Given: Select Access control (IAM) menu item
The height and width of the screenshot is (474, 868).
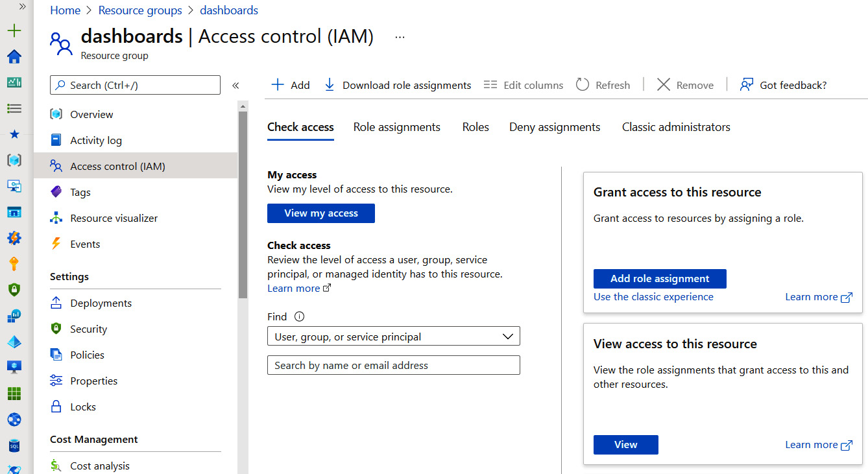Looking at the screenshot, I should point(136,166).
